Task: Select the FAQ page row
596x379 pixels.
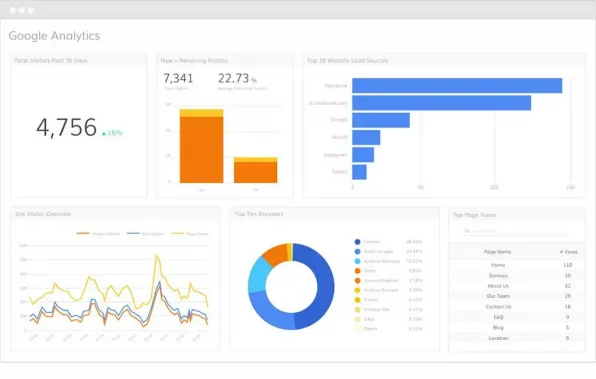Action: [x=517, y=317]
